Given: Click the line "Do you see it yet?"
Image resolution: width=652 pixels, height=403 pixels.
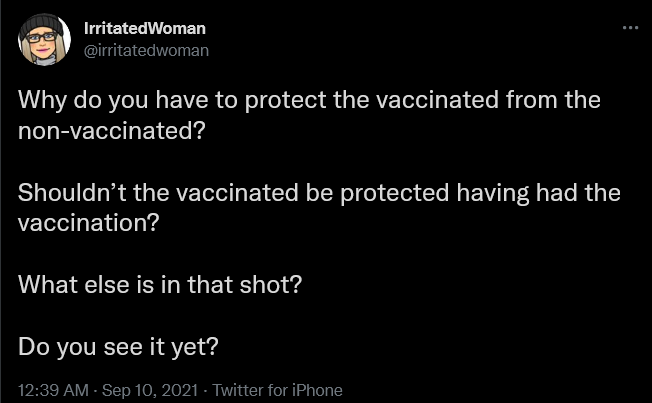Looking at the screenshot, I should 118,346.
